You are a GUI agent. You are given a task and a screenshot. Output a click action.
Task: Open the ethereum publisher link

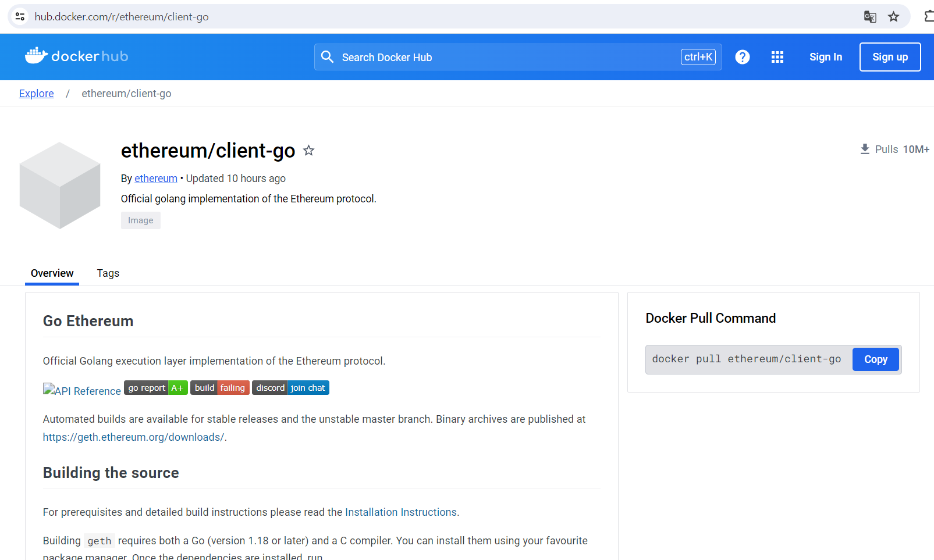tap(156, 179)
